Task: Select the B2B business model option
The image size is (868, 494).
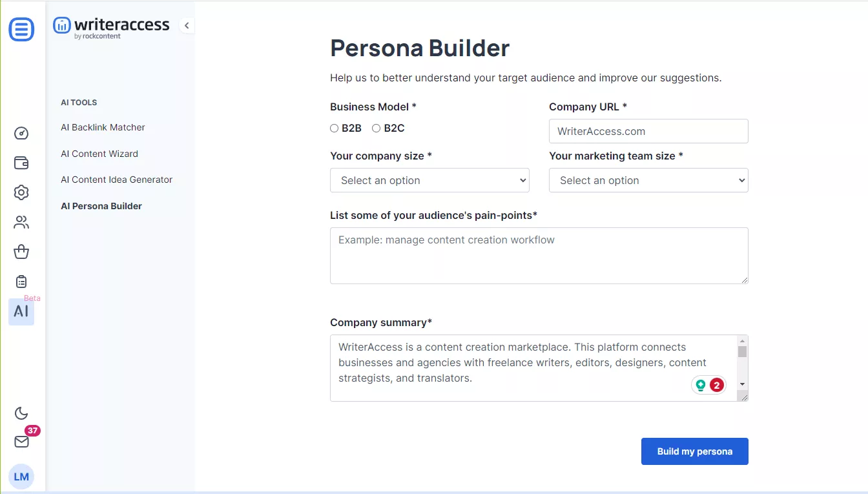Action: [x=335, y=129]
